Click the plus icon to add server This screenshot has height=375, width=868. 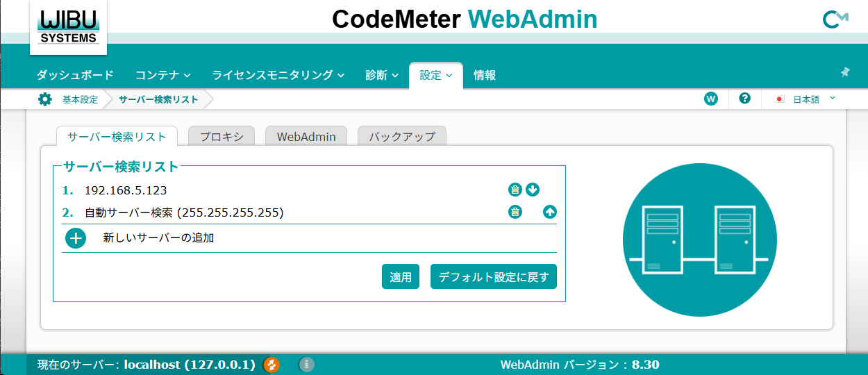(76, 238)
